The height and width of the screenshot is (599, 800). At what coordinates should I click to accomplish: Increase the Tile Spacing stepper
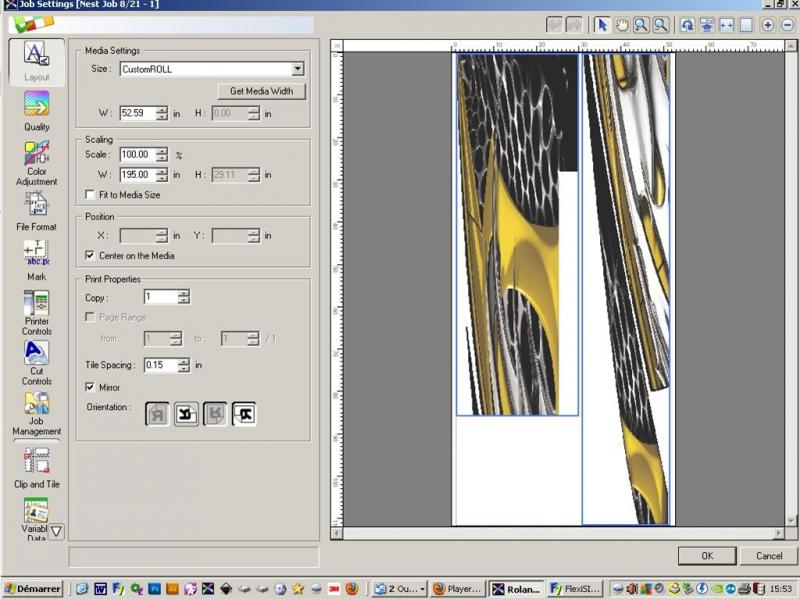pyautogui.click(x=184, y=362)
